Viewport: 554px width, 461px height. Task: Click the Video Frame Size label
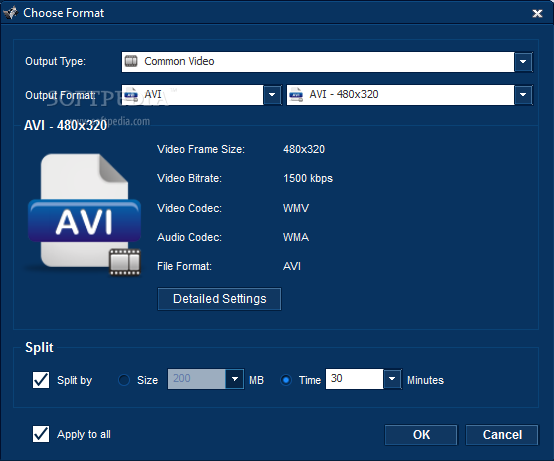(x=201, y=149)
